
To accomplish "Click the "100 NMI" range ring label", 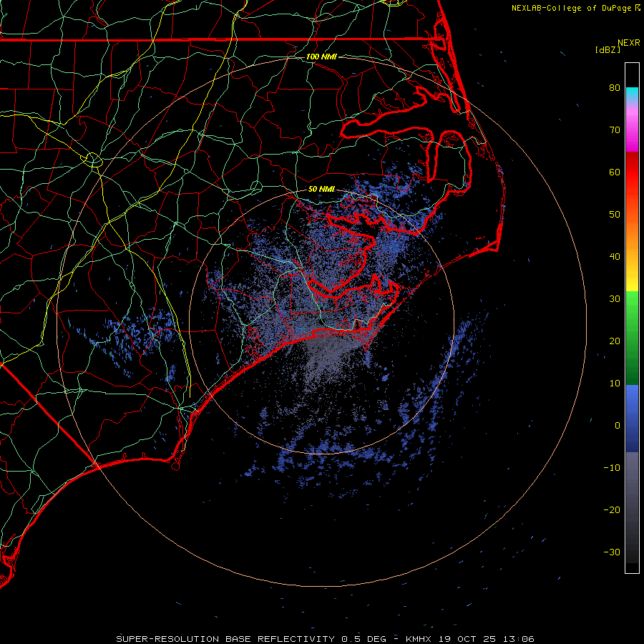I will point(321,57).
